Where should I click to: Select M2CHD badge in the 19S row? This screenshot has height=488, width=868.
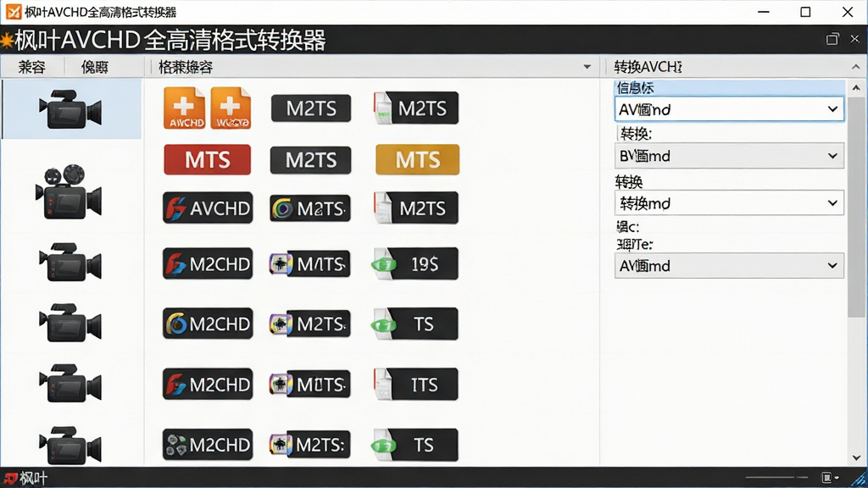coord(208,263)
